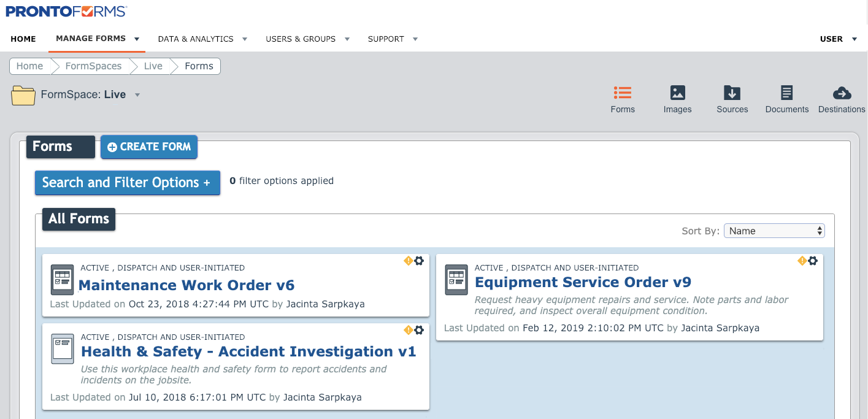Open settings gear on Equipment Service Order v9
This screenshot has width=868, height=419.
click(813, 261)
